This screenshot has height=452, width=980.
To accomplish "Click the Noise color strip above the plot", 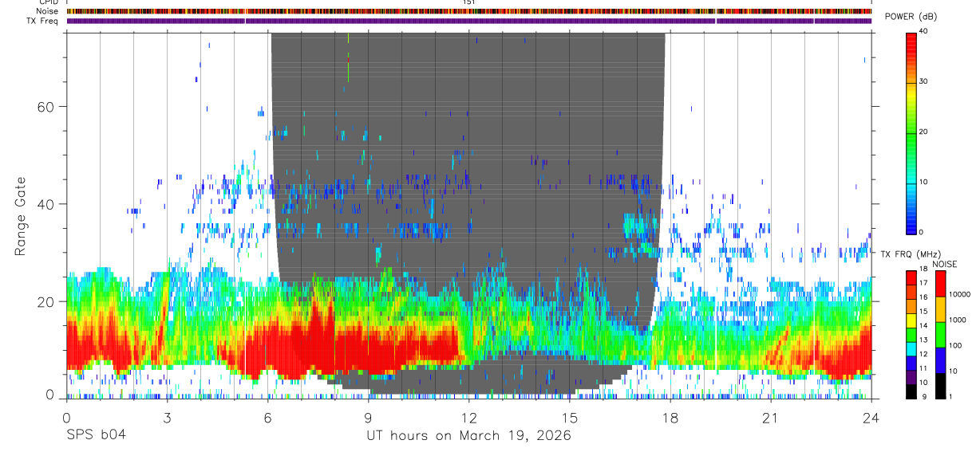I will pyautogui.click(x=469, y=11).
